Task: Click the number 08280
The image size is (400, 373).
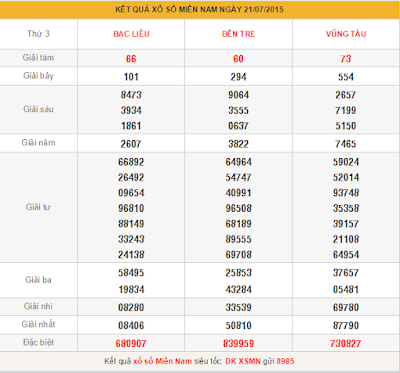Action: (x=131, y=307)
